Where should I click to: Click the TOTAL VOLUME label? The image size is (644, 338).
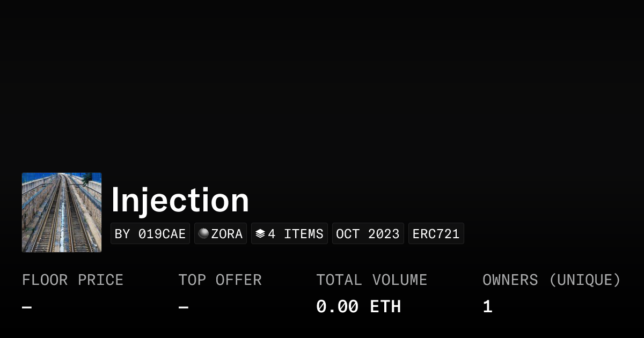[x=371, y=280]
